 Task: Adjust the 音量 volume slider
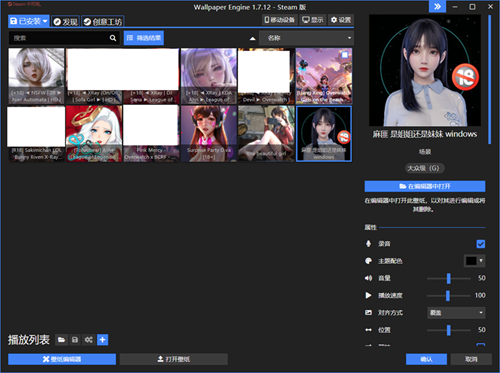click(x=449, y=278)
